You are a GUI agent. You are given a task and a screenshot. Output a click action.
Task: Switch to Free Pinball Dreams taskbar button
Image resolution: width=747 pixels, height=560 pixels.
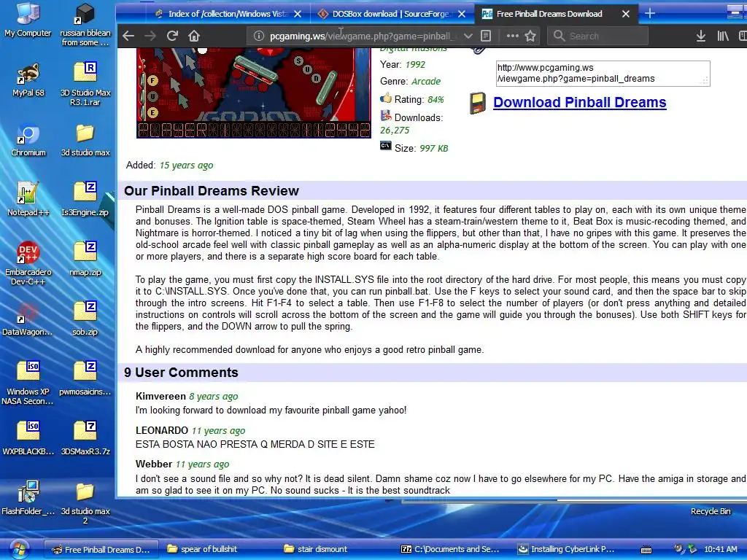tap(101, 550)
